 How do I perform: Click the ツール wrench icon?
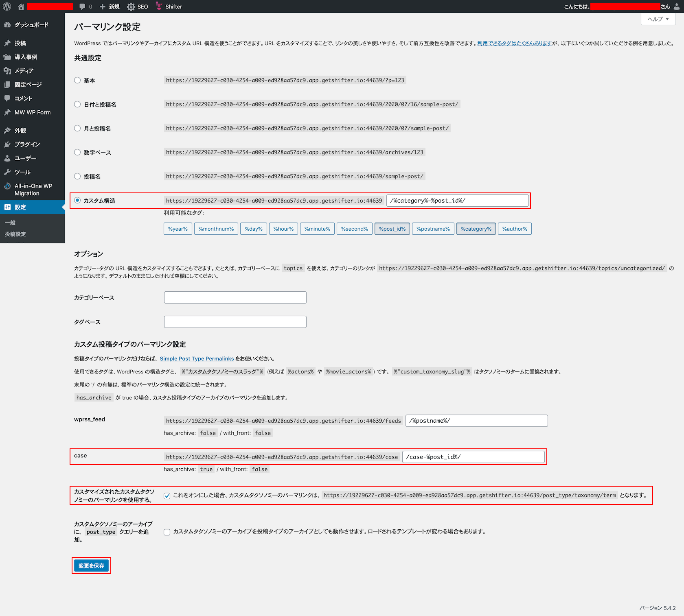(x=7, y=172)
